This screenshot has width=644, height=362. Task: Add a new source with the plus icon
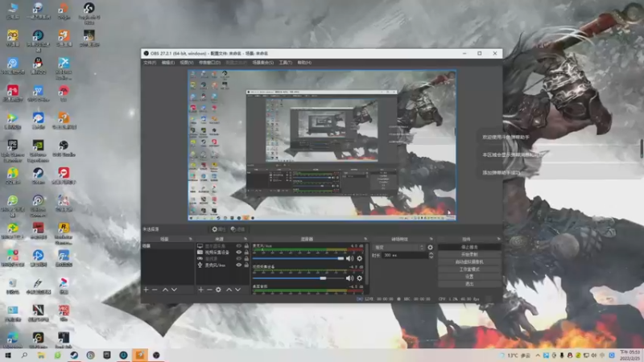(200, 290)
